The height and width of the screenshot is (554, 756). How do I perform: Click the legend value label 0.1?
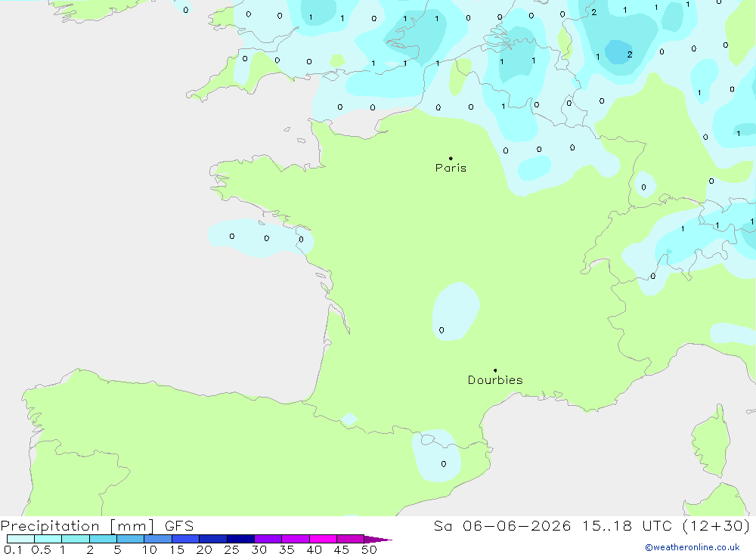(x=13, y=549)
